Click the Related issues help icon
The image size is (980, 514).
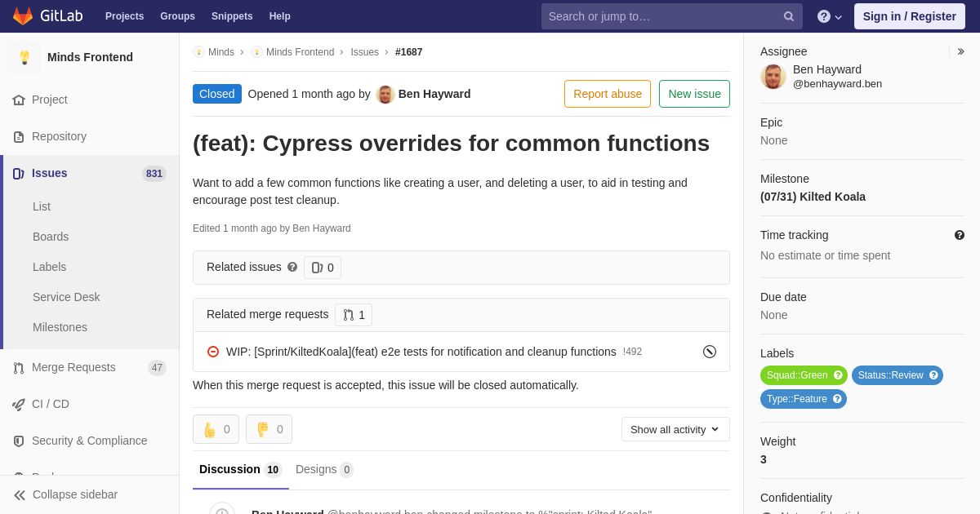[292, 267]
